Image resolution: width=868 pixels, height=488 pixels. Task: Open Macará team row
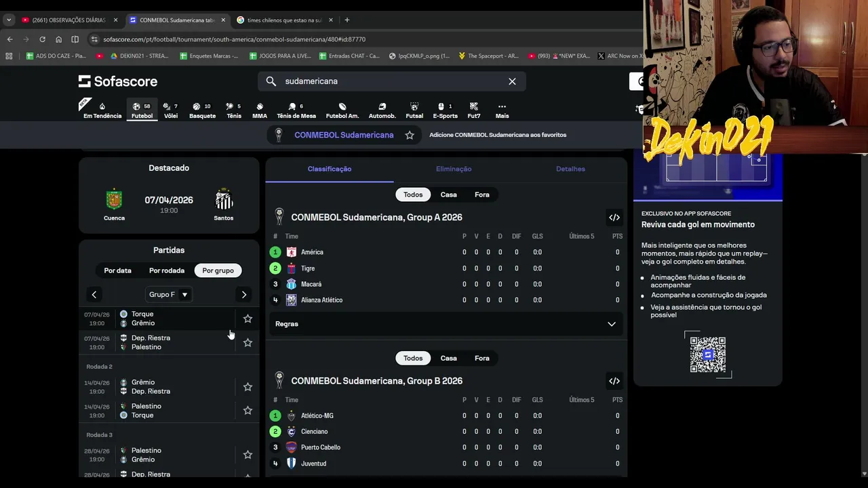pos(446,284)
